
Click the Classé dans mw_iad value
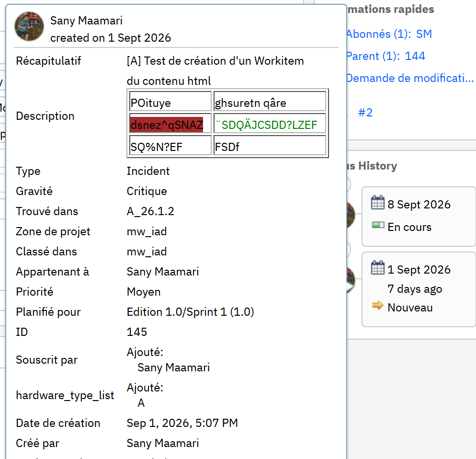click(x=147, y=252)
